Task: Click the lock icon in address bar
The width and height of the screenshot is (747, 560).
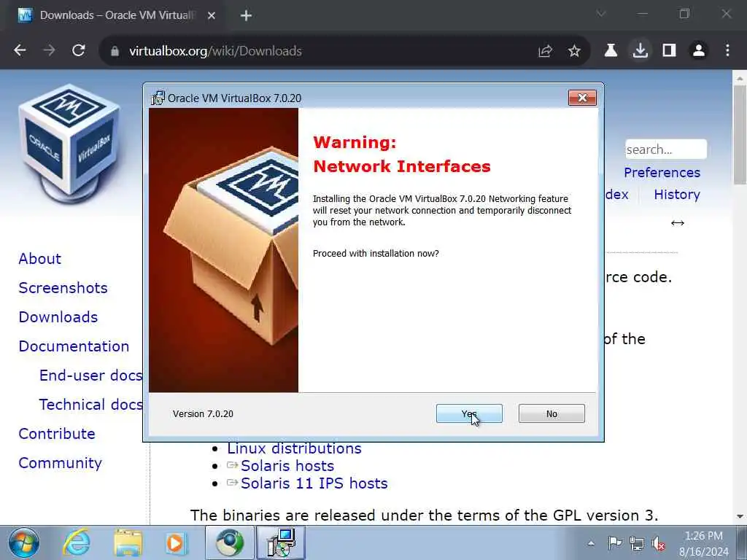Action: coord(115,51)
